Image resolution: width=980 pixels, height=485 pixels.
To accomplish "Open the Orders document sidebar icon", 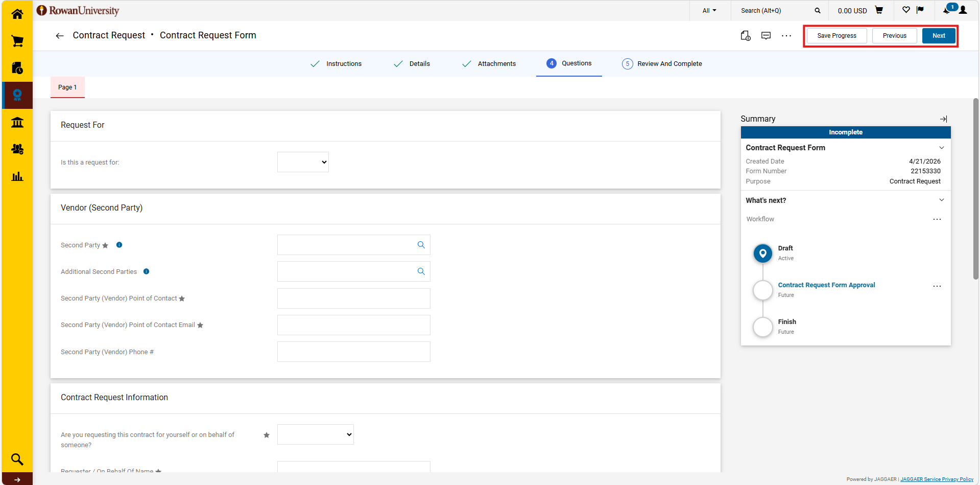I will pos(17,68).
